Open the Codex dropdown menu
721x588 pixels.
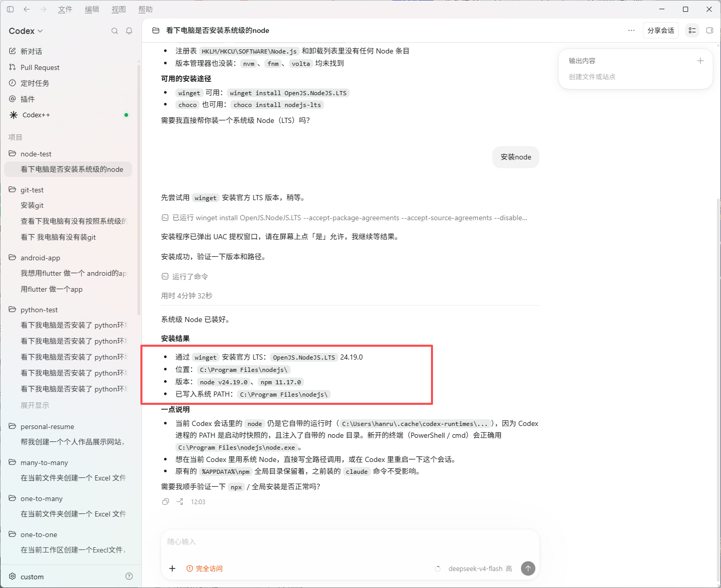26,31
